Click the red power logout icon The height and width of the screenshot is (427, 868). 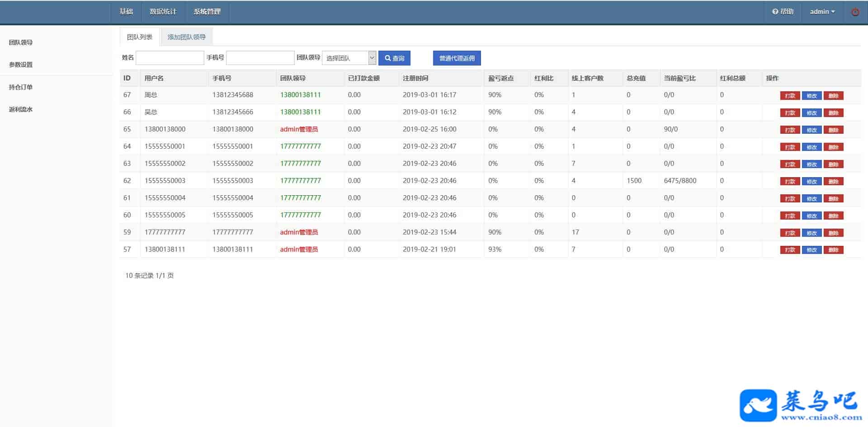[x=855, y=12]
